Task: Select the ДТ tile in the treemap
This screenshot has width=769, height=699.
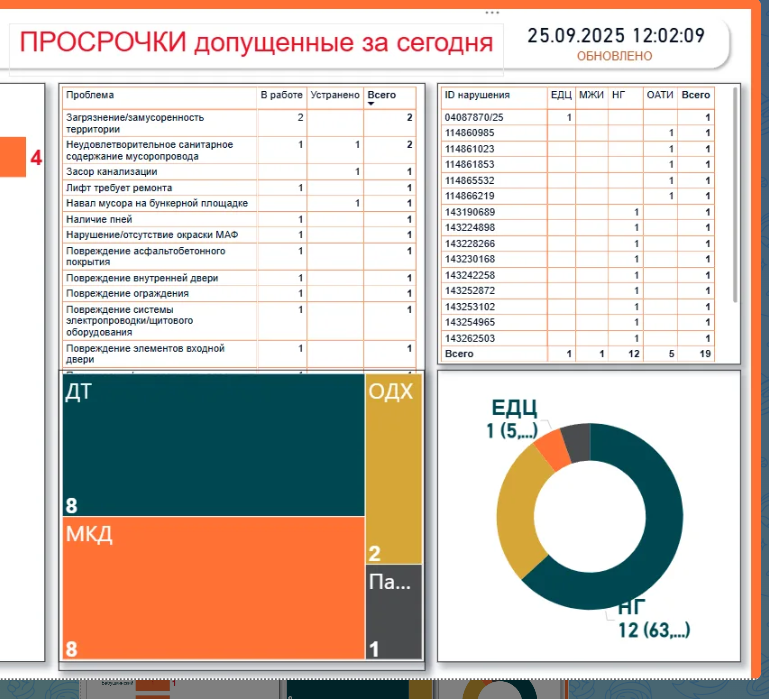Action: pos(213,445)
